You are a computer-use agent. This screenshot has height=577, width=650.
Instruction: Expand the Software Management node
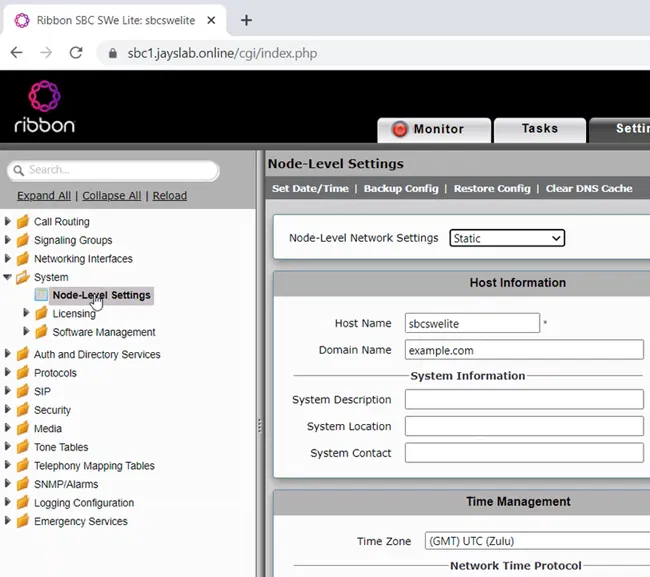tap(27, 332)
